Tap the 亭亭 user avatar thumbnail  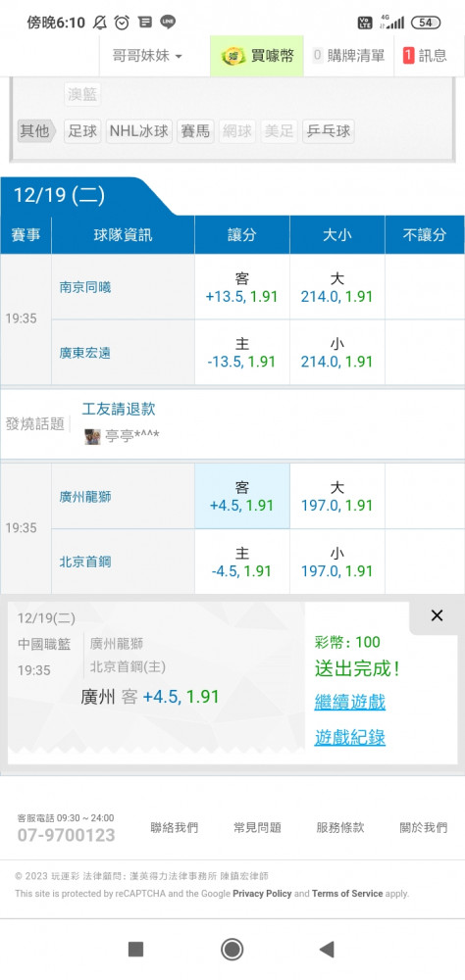pos(92,436)
